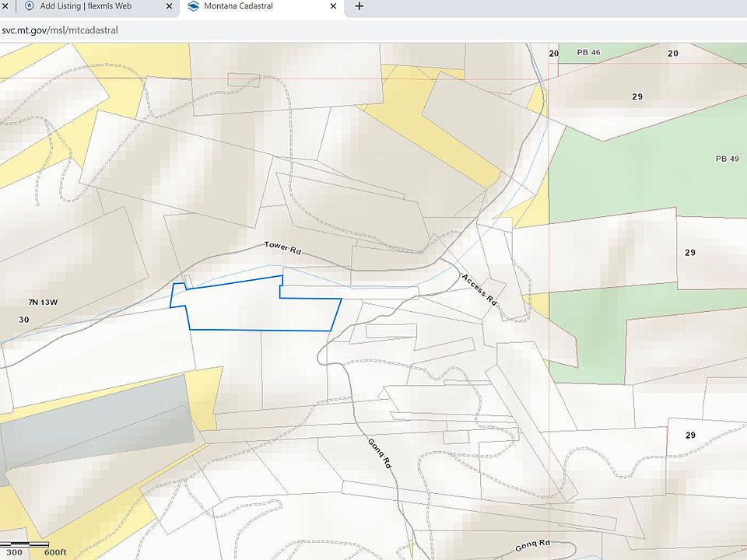Click the Access Rd map label
Viewport: 747px width, 560px height.
coord(478,289)
